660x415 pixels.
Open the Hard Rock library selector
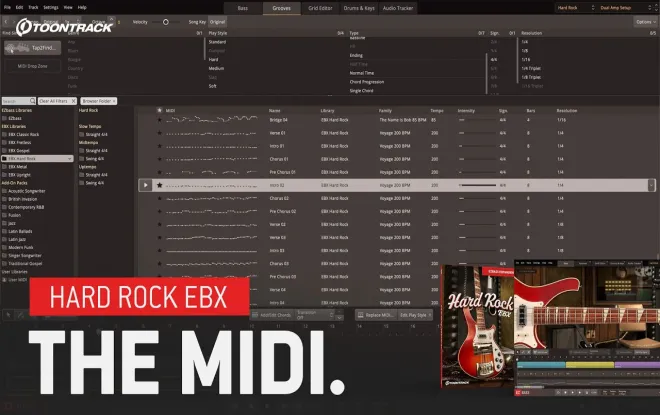coord(575,8)
